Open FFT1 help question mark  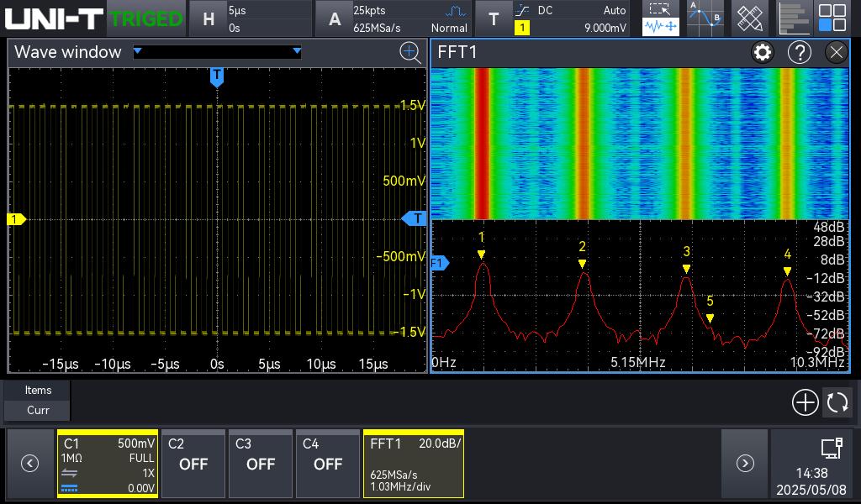[799, 53]
